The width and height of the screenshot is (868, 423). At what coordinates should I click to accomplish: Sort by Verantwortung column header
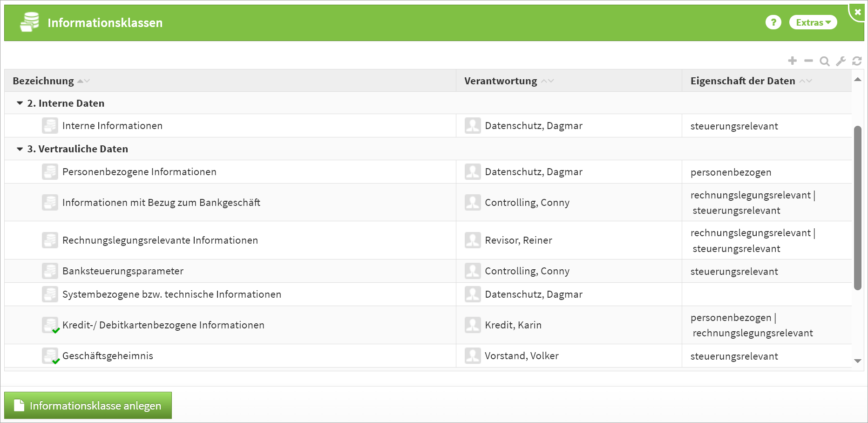(501, 81)
